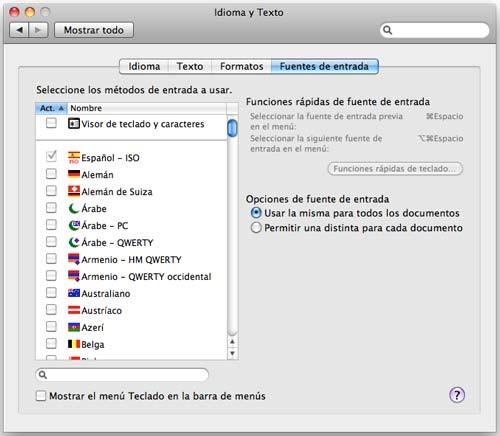Click the Nombre column header
This screenshot has height=436, width=500.
click(x=147, y=108)
